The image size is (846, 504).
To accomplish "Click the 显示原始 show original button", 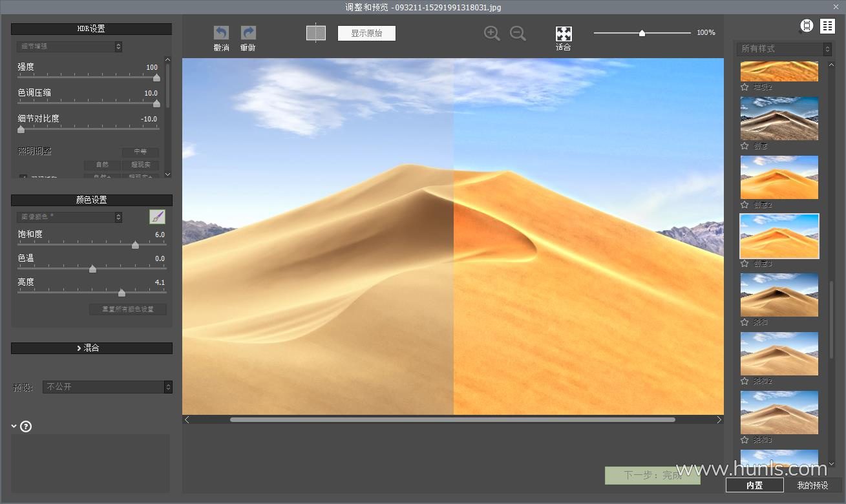I will [366, 33].
